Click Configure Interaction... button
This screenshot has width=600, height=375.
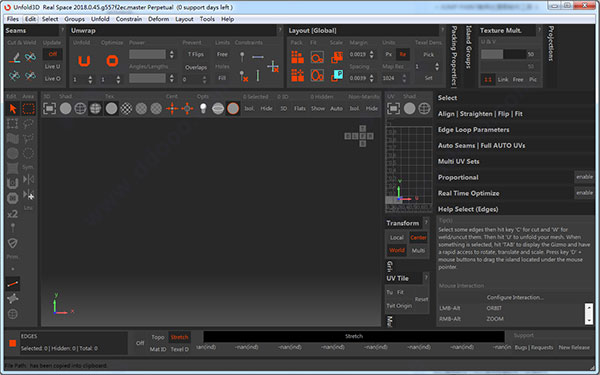[515, 297]
